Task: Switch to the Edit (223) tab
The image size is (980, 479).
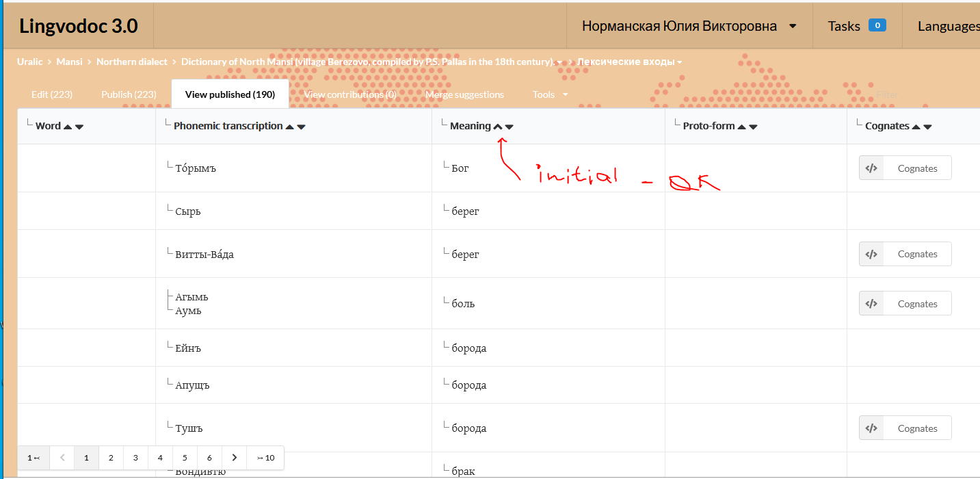Action: (51, 94)
